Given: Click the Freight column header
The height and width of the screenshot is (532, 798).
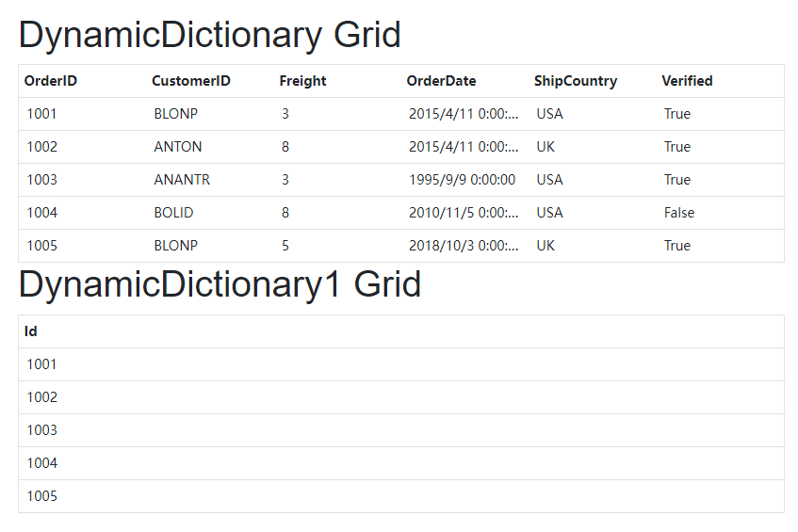Looking at the screenshot, I should [x=302, y=81].
